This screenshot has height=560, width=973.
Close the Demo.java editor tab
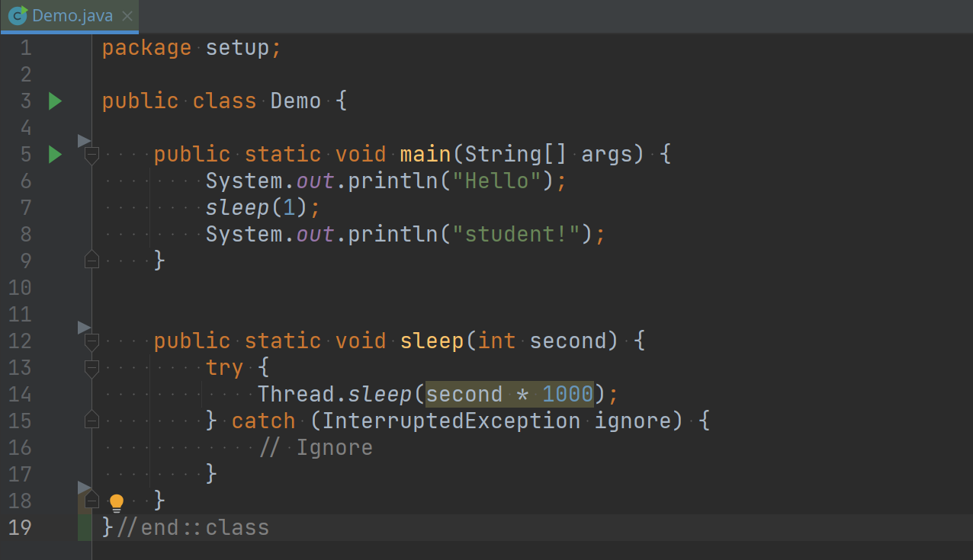(127, 16)
